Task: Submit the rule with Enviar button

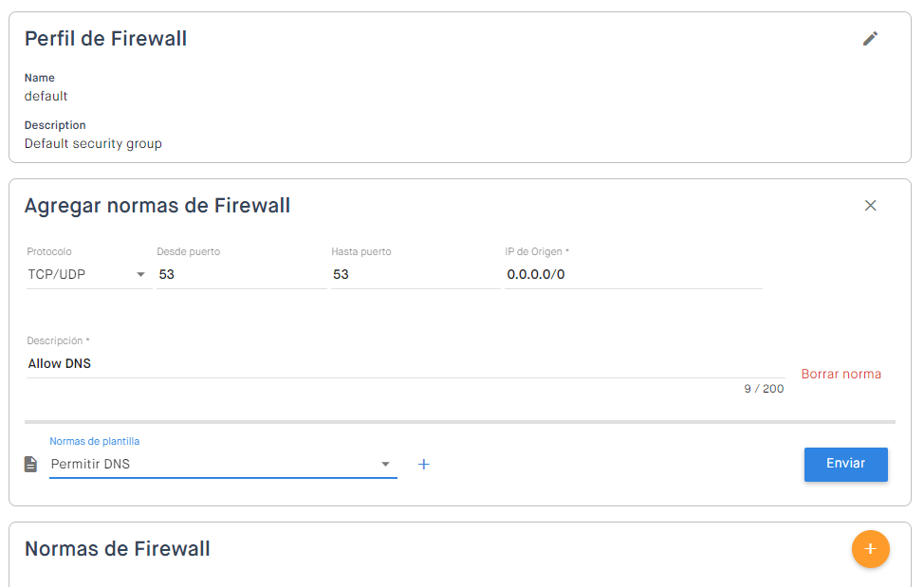Action: (x=845, y=465)
